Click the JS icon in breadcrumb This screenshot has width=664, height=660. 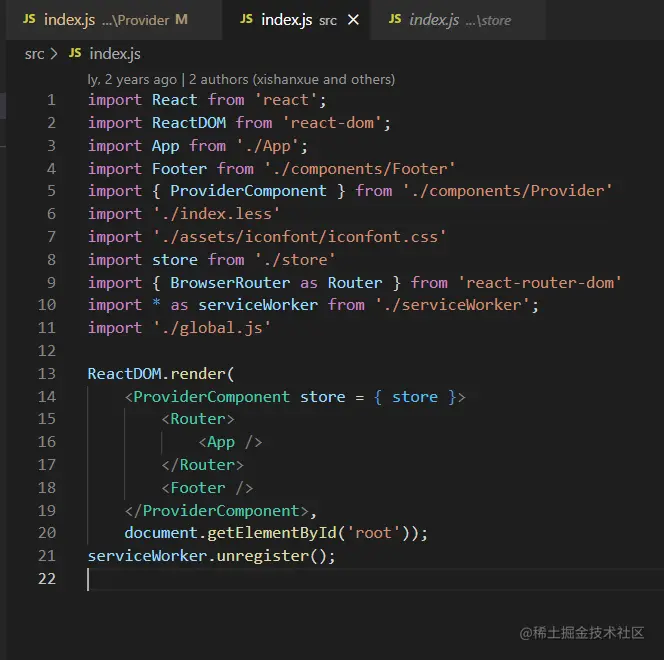[75, 53]
